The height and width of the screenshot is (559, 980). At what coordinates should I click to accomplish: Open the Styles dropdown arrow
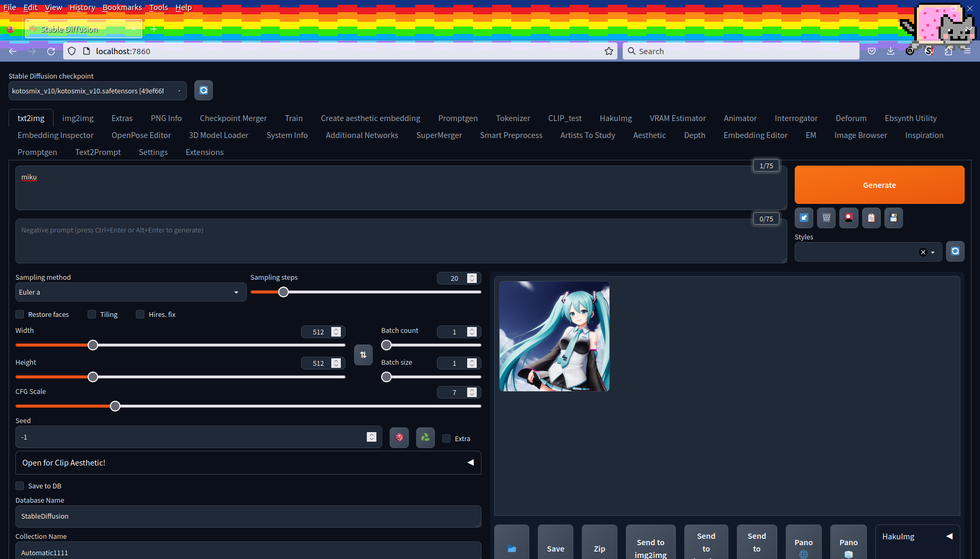[933, 252]
